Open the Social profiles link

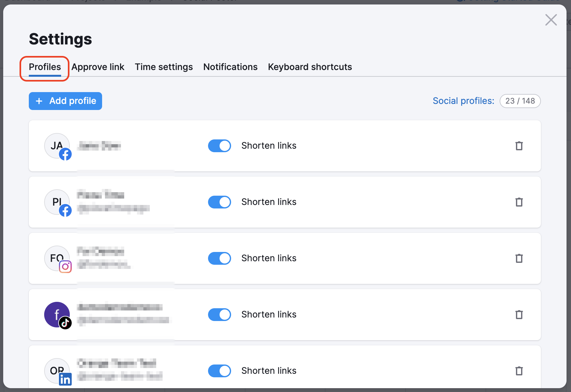click(463, 101)
